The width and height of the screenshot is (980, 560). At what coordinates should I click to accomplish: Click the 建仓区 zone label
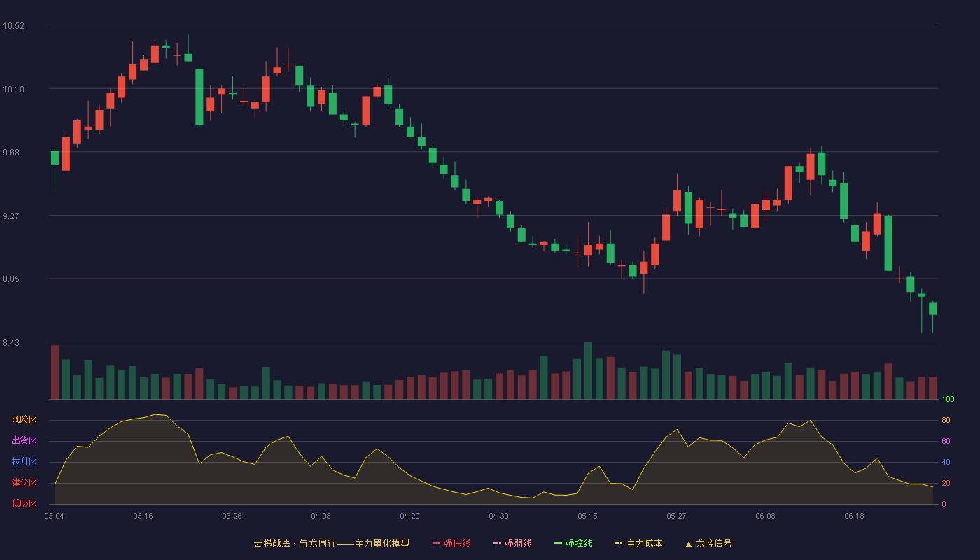pyautogui.click(x=24, y=483)
